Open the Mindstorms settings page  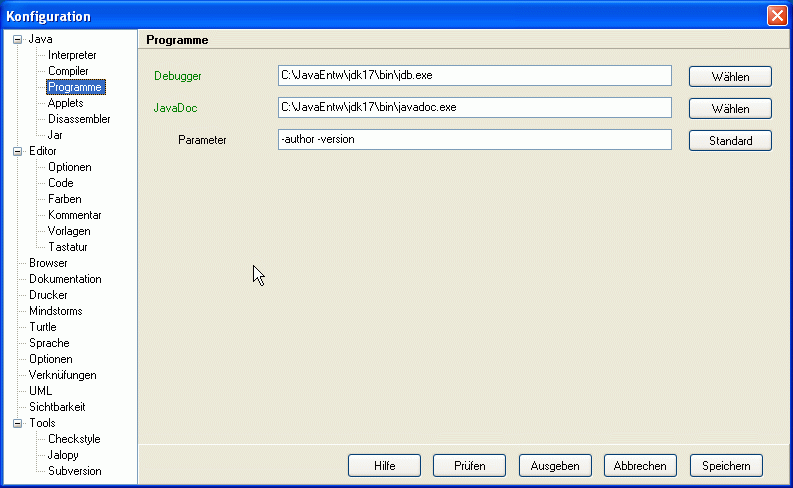pos(55,311)
